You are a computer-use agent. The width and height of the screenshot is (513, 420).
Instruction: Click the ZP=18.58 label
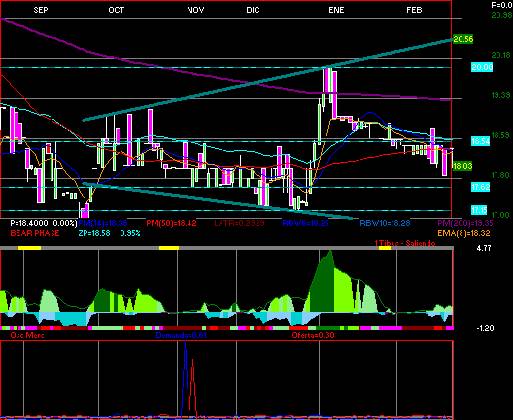click(x=94, y=233)
